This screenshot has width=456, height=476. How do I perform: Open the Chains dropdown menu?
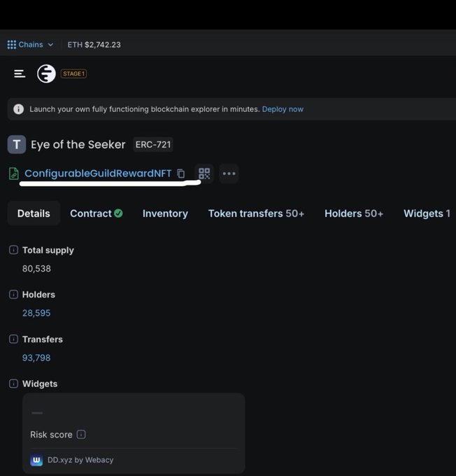tap(30, 45)
